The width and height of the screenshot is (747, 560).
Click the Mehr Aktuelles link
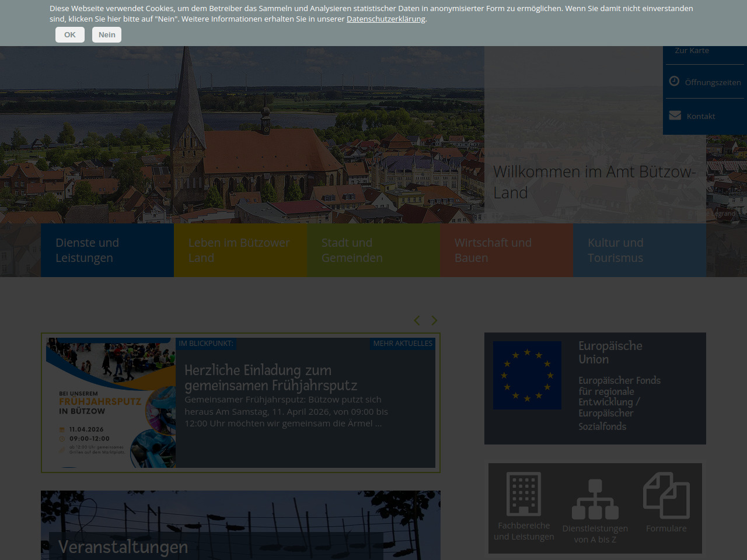point(403,344)
